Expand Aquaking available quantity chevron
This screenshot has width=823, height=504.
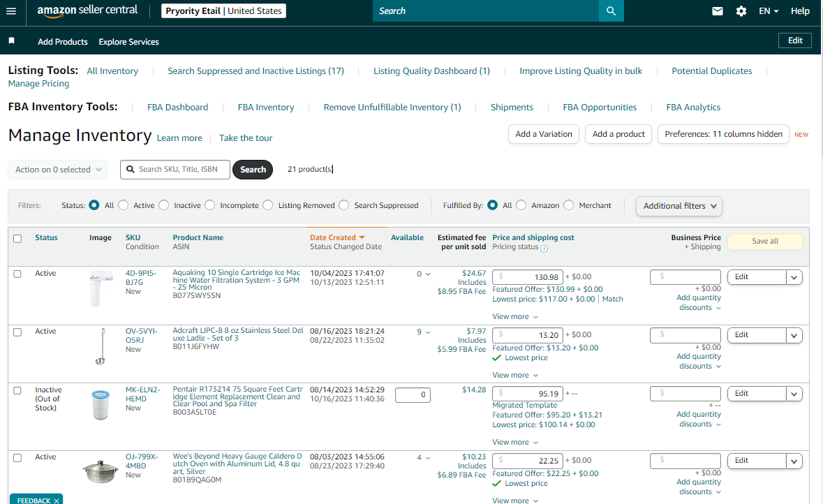click(428, 274)
